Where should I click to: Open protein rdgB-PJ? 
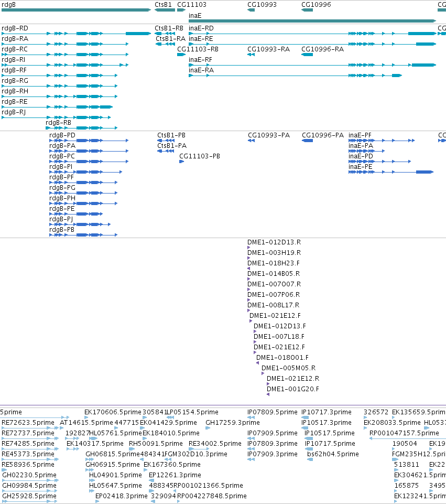tap(61, 219)
